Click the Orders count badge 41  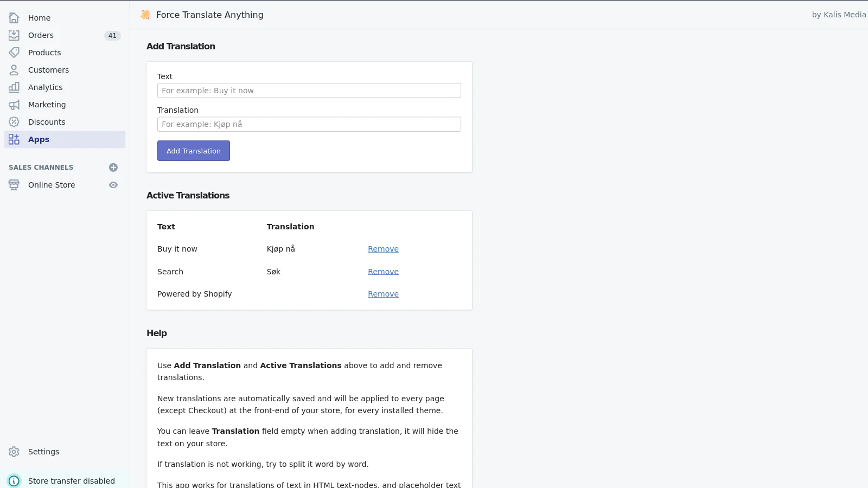[112, 36]
